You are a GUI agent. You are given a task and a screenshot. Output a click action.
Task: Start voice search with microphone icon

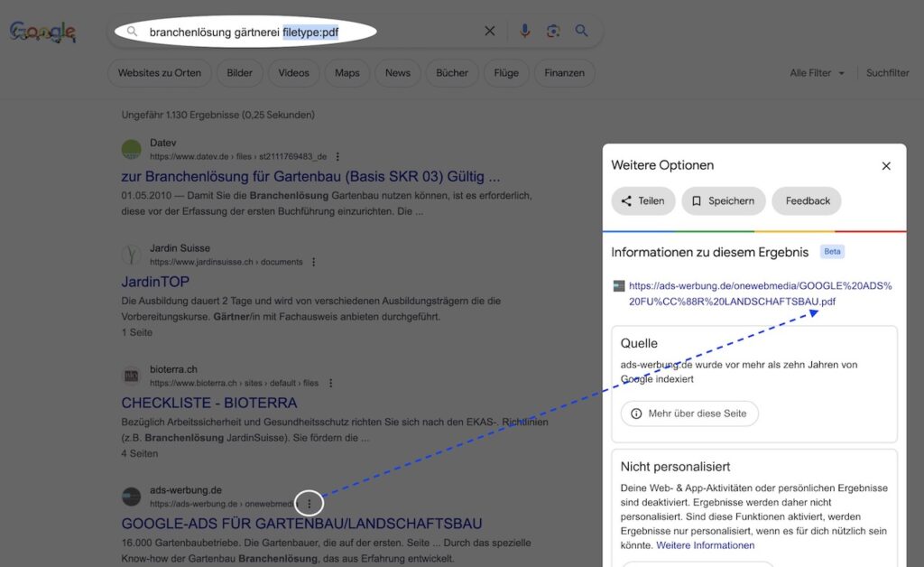pos(524,31)
